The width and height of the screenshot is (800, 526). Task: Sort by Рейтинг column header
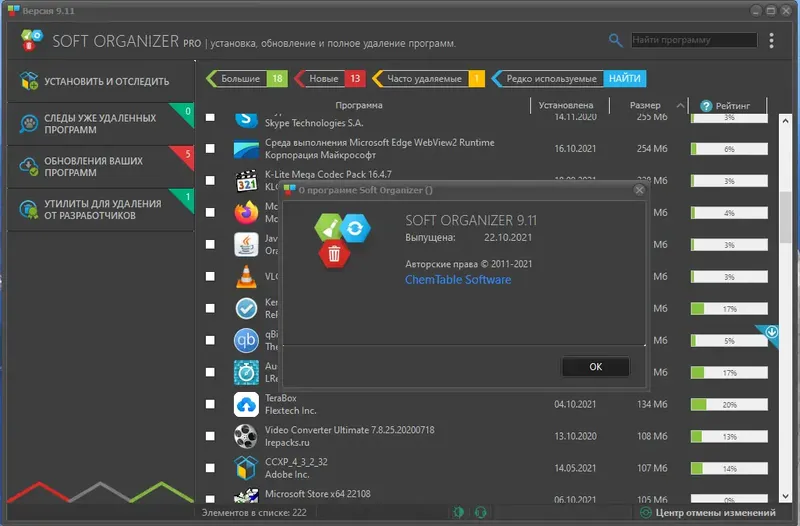point(732,106)
